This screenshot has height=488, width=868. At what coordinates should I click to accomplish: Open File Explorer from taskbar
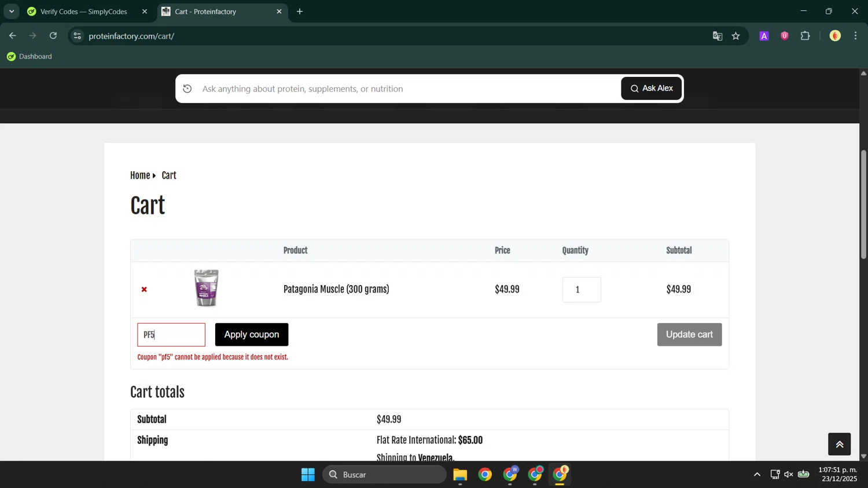pyautogui.click(x=460, y=475)
